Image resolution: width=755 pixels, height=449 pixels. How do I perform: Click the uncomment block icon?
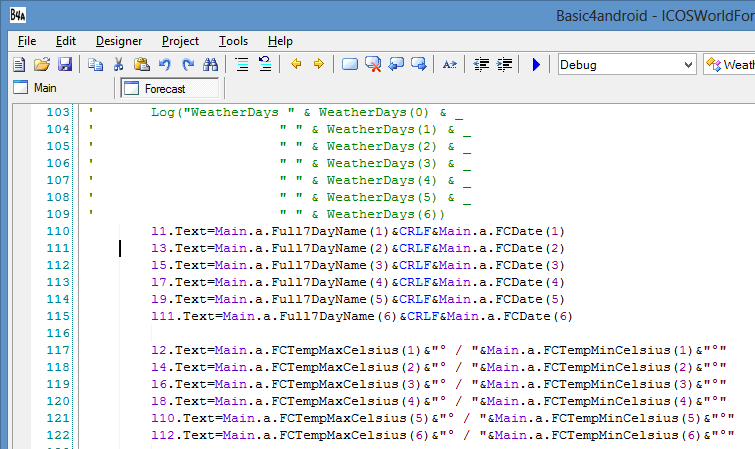[265, 64]
